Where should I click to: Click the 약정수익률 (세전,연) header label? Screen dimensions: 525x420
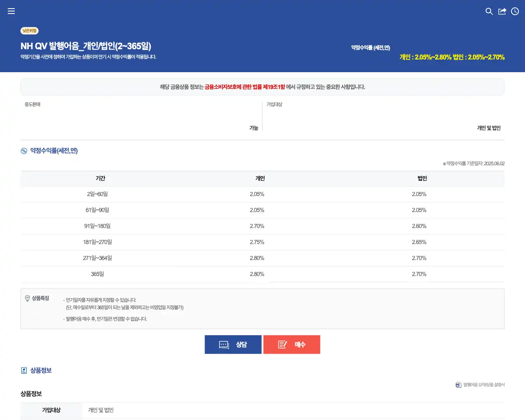tap(370, 48)
